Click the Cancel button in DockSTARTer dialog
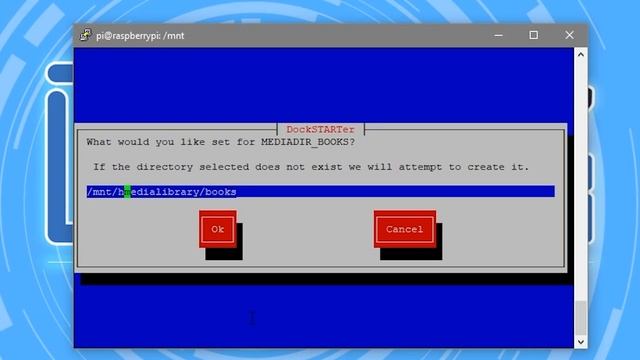Image resolution: width=640 pixels, height=360 pixels. coord(404,229)
